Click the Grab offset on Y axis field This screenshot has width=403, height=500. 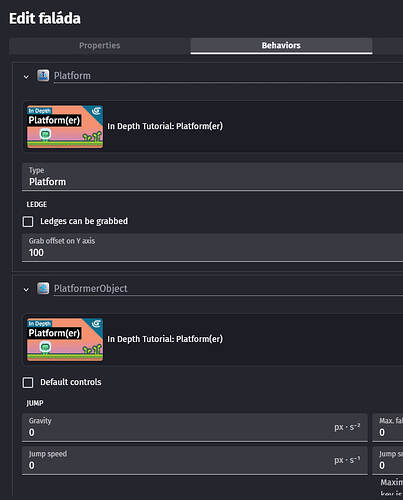point(212,248)
